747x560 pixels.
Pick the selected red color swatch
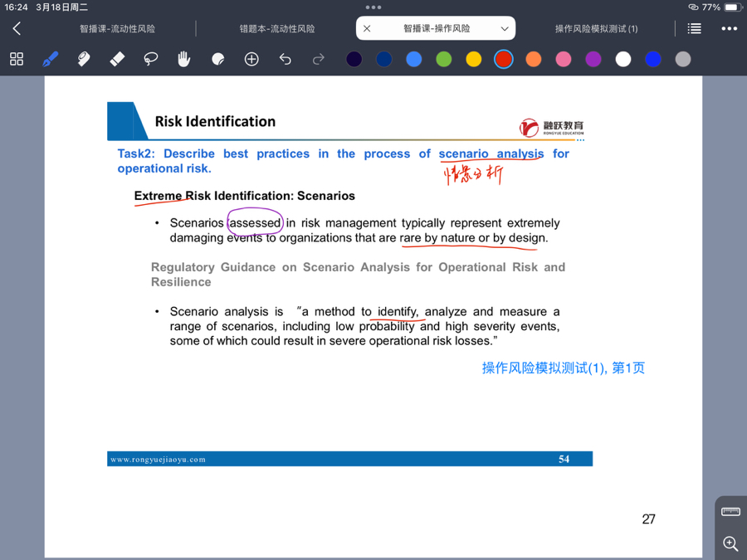pos(504,59)
